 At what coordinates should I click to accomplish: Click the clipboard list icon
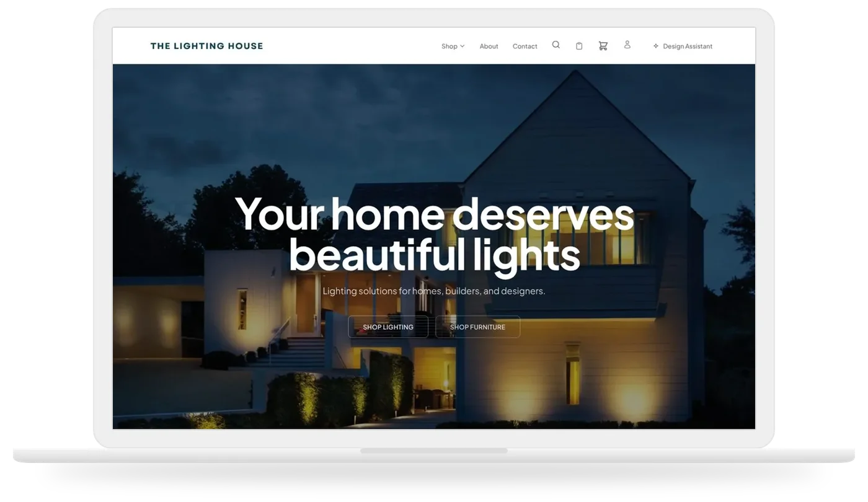click(579, 46)
